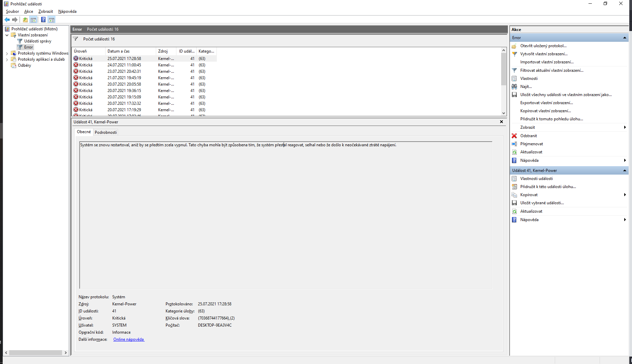Viewport: 632px width, 364px height.
Task: Expand Protokoly aplikací a služeb node
Action: point(7,59)
